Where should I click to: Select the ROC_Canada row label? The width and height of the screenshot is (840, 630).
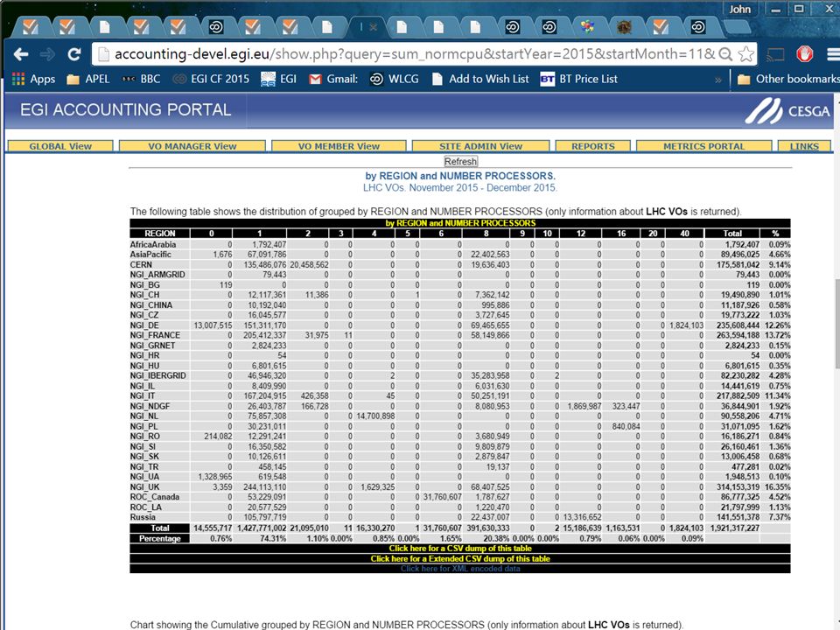[x=155, y=497]
